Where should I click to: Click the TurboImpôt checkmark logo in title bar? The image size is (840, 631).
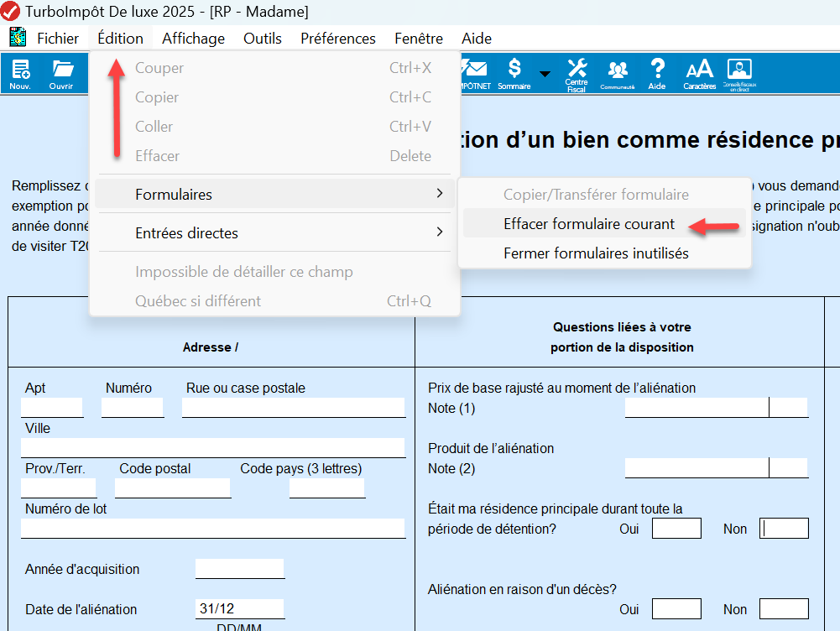pyautogui.click(x=10, y=11)
